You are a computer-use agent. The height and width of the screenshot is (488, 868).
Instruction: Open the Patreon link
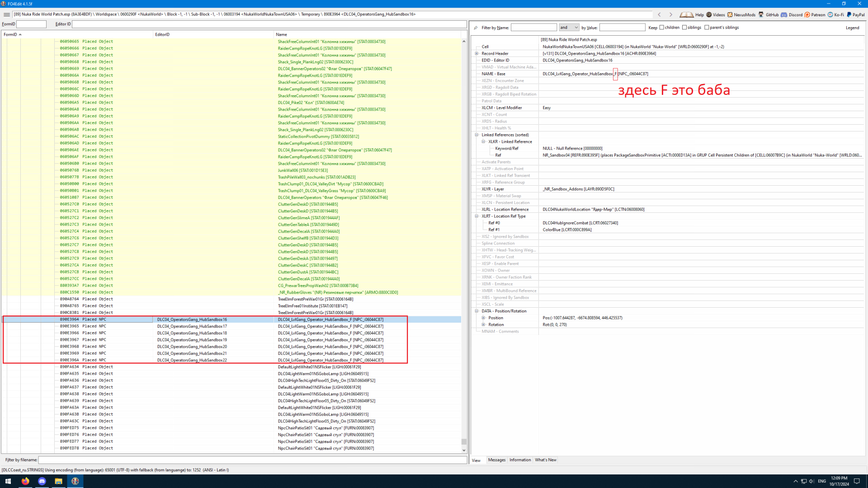click(815, 14)
